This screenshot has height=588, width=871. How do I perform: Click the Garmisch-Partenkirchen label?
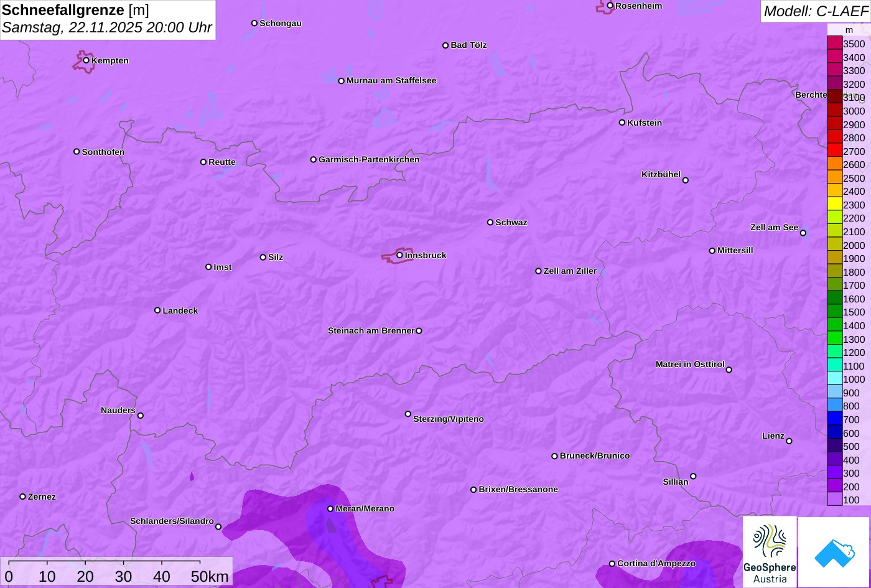[x=369, y=159]
